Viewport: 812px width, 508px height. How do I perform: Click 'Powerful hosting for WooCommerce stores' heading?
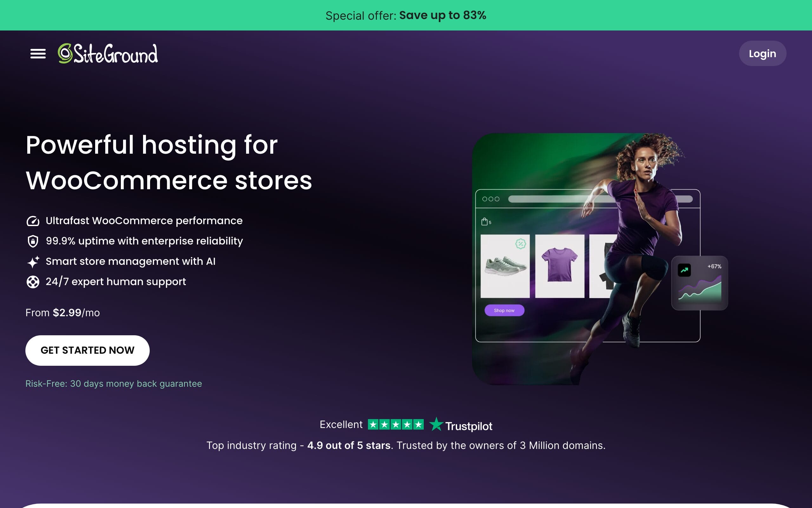click(x=169, y=163)
